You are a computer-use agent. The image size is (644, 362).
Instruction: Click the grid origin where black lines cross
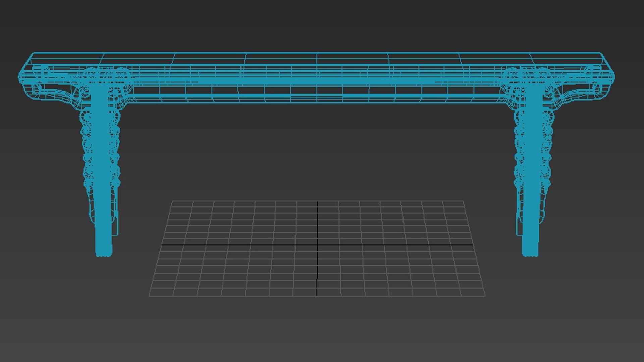tap(317, 245)
